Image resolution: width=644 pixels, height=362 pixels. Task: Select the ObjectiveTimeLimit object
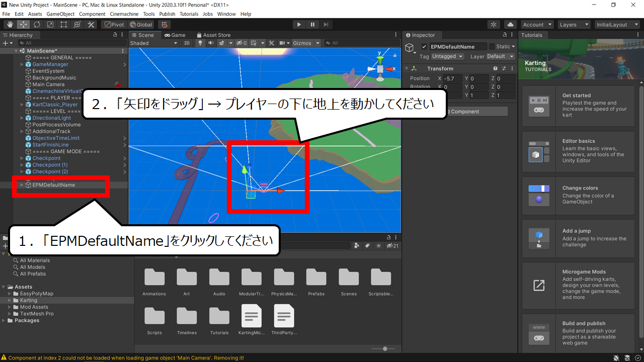point(56,138)
